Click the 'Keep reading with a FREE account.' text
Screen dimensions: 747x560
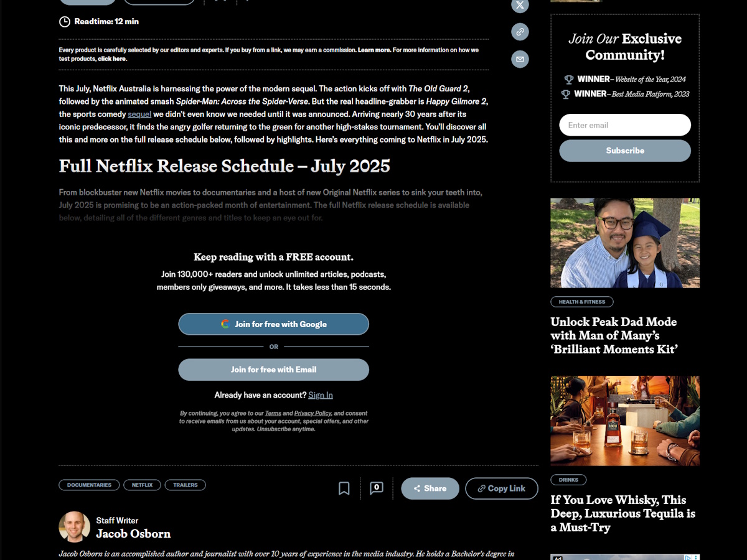click(274, 257)
